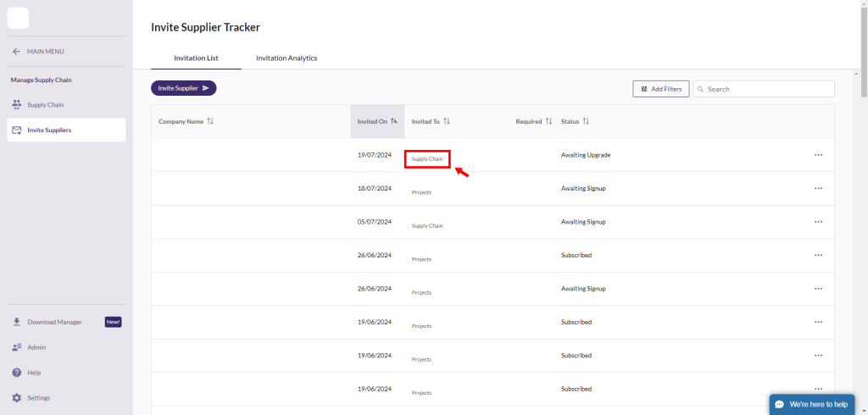Viewport: 868px width, 415px height.
Task: Click the Admin user icon in sidebar
Action: pyautogui.click(x=17, y=347)
